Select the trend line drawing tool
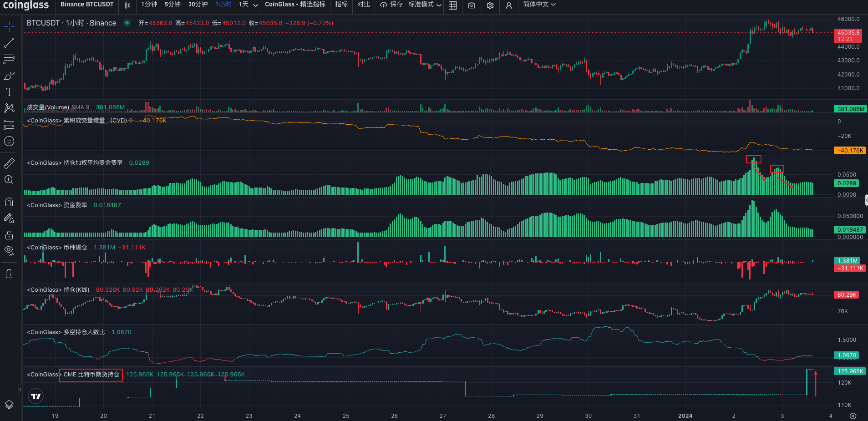Image resolution: width=868 pixels, height=421 pixels. tap(9, 43)
